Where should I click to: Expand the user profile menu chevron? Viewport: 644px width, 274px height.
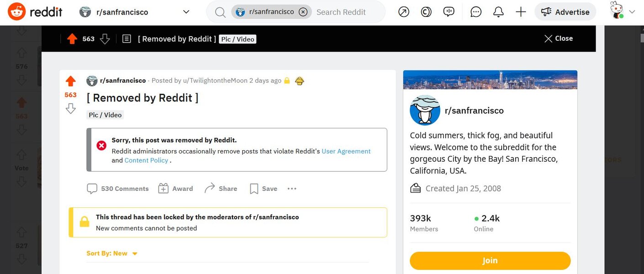[632, 12]
